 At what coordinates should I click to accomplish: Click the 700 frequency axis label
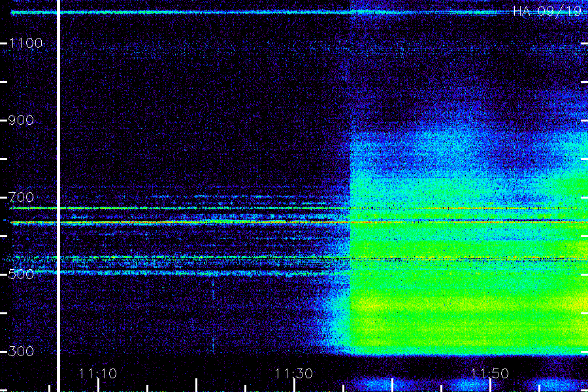point(21,197)
